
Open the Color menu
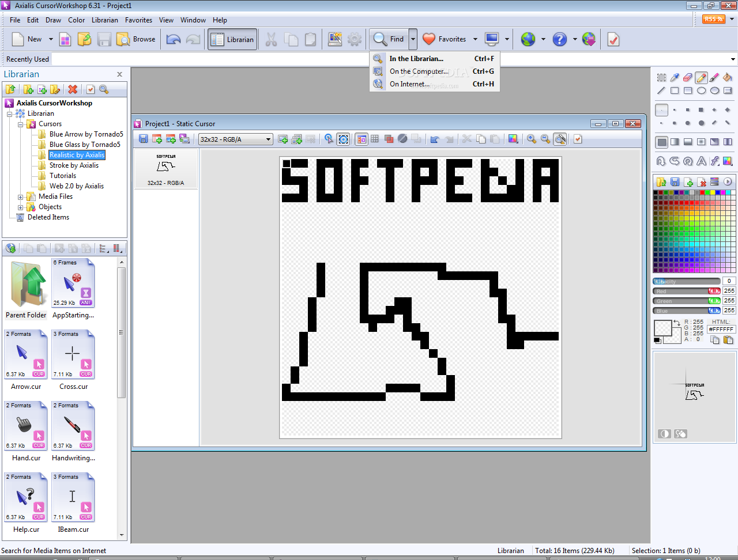[76, 20]
